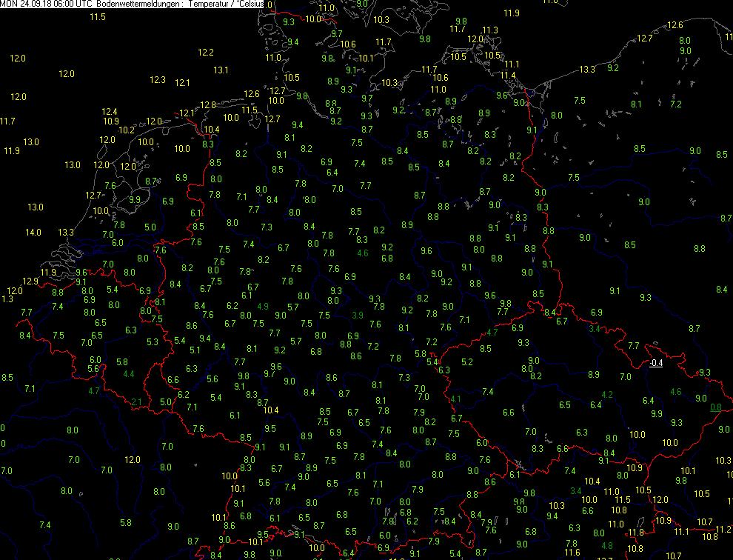
Task: Select the green 4.4 temperature reading
Action: click(x=128, y=374)
